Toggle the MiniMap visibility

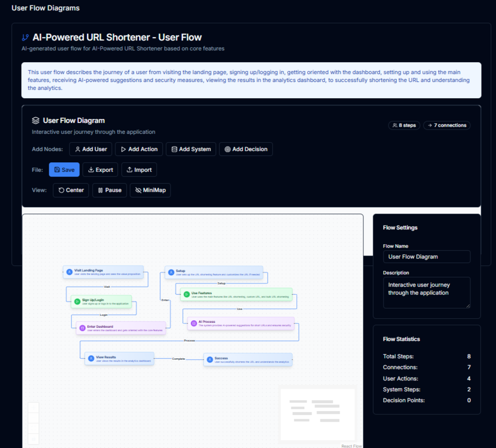(x=150, y=190)
